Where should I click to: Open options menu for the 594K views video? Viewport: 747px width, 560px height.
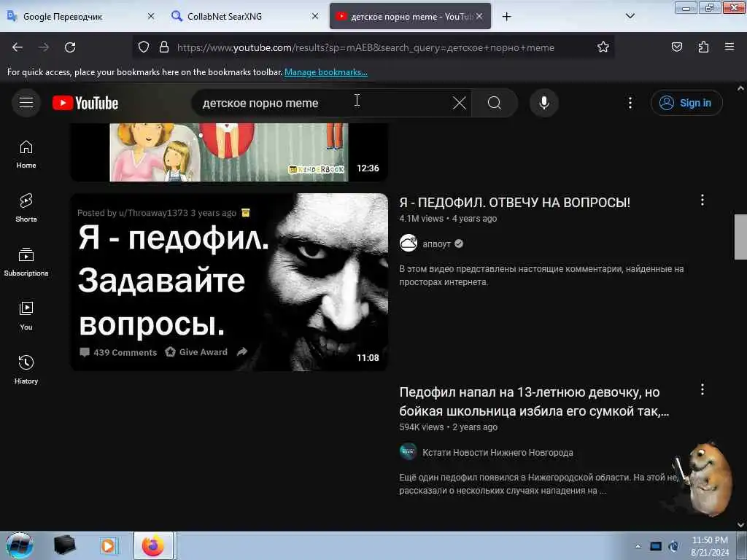703,389
